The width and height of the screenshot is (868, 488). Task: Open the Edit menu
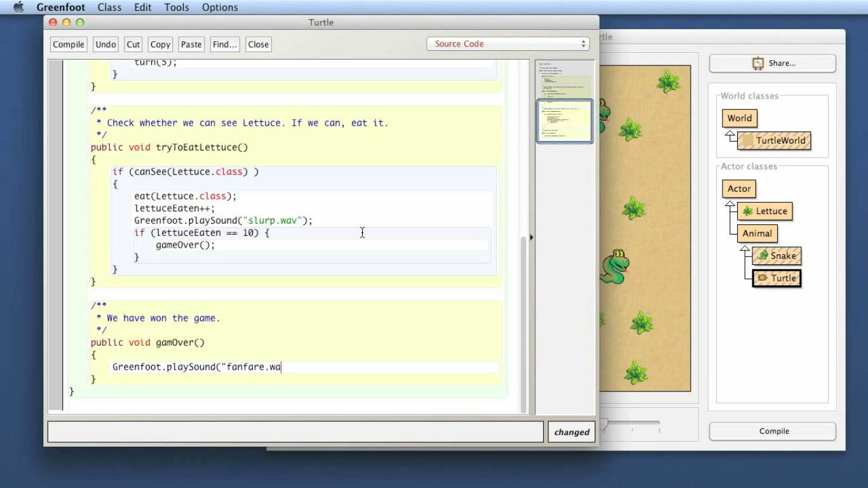coord(142,8)
